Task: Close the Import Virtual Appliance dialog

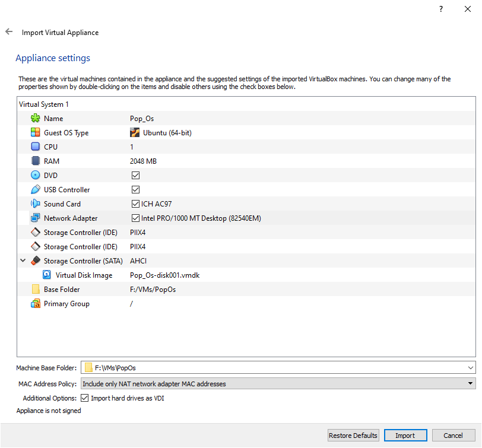Action: pyautogui.click(x=468, y=9)
